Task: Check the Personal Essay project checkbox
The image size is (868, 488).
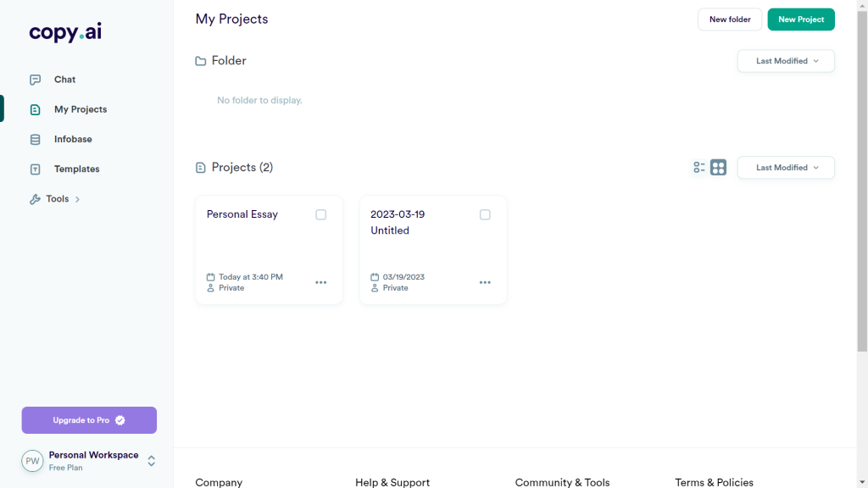Action: coord(320,214)
